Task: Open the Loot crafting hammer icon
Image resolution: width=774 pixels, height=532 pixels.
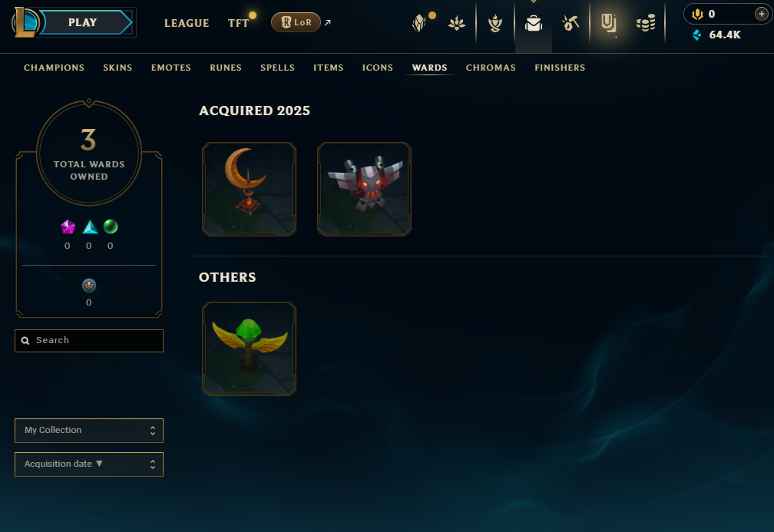Action: pos(570,23)
